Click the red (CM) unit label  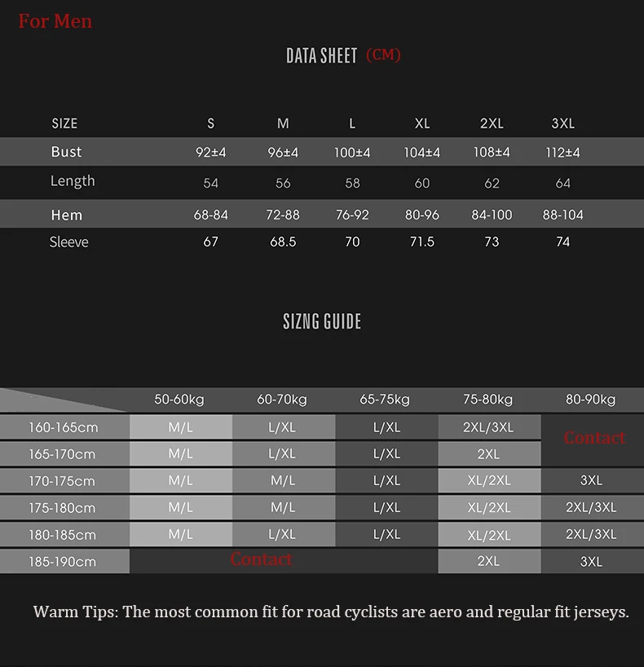pos(383,55)
